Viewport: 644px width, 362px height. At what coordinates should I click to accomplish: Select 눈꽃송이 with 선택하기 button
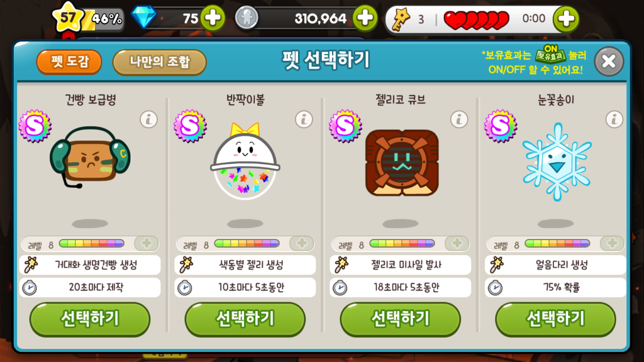tap(556, 319)
